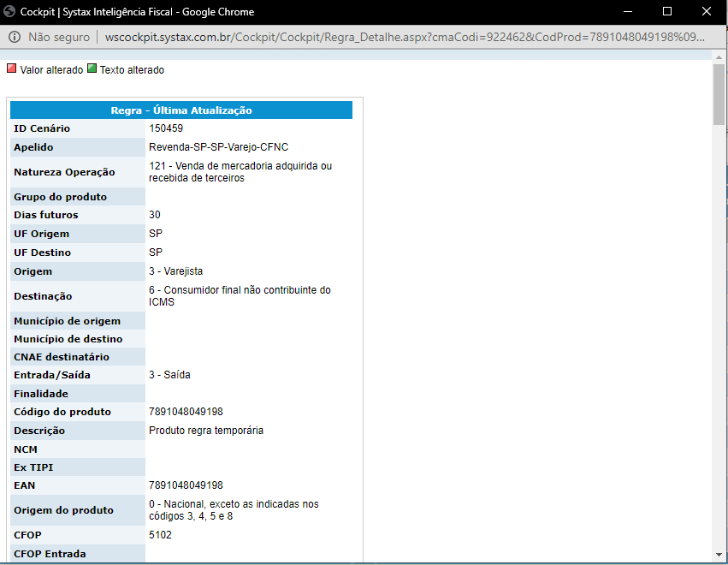The height and width of the screenshot is (565, 728).
Task: Click the Descrição value 'Produto regra temporária'
Action: (x=205, y=431)
